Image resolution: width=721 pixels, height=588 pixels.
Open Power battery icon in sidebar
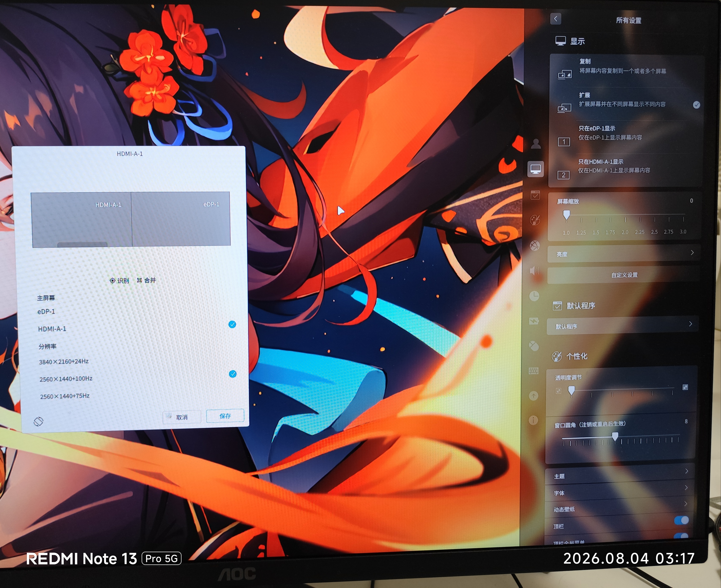pos(534,321)
